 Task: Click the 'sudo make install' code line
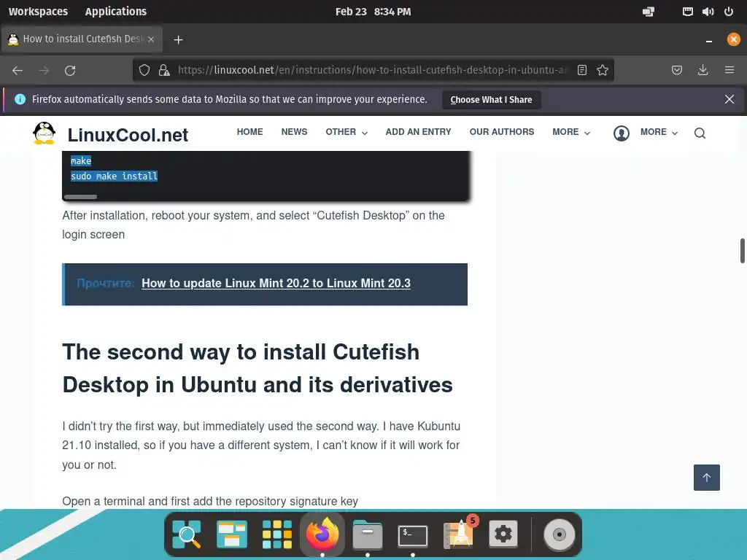(114, 176)
